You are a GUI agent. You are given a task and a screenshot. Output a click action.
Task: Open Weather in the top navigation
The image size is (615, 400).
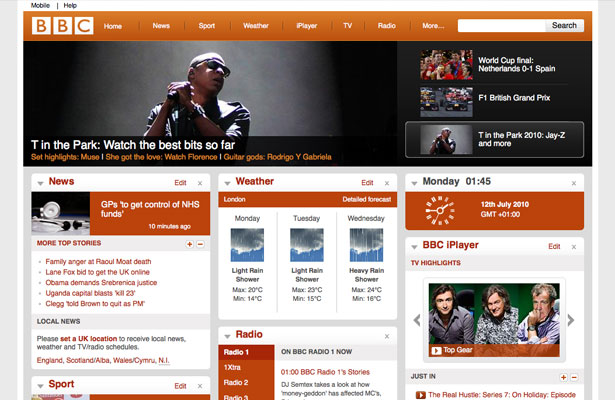coord(256,26)
